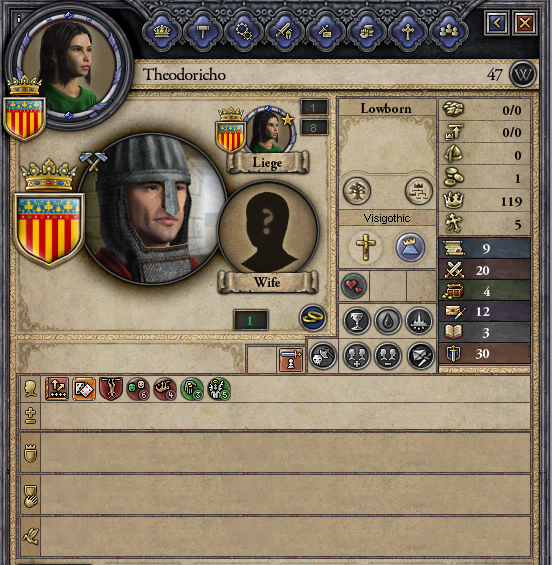This screenshot has width=552, height=565.
Task: Open the religion cross tab icon
Action: click(x=408, y=31)
